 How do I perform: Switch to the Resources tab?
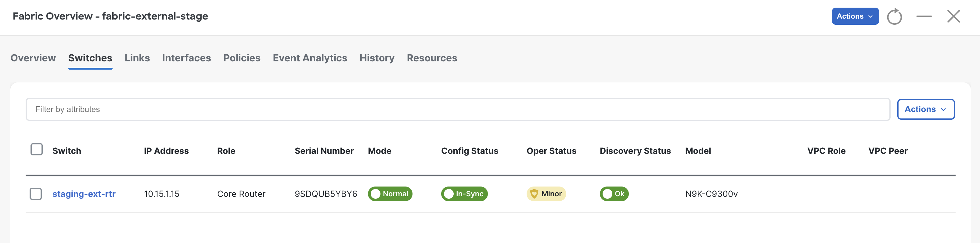(432, 58)
